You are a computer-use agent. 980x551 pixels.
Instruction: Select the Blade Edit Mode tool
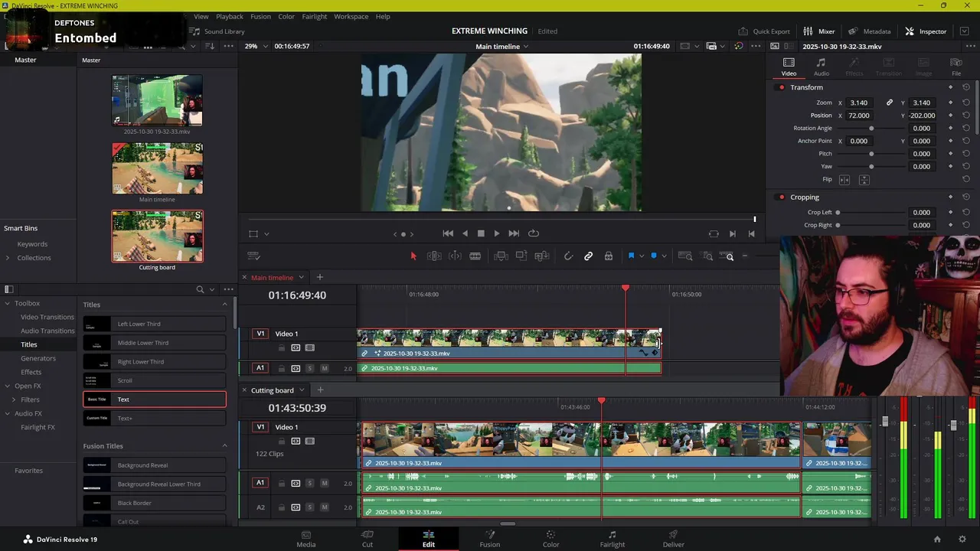(x=475, y=256)
